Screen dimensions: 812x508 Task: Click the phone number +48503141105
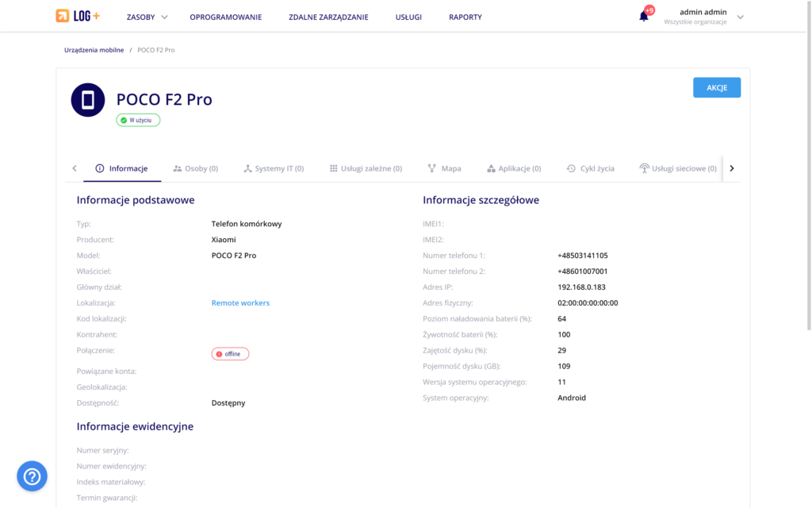point(583,256)
